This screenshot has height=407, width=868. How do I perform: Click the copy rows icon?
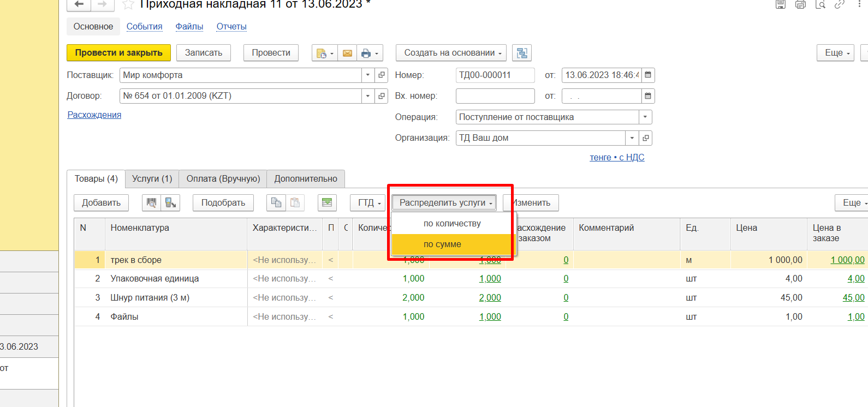[x=276, y=203]
